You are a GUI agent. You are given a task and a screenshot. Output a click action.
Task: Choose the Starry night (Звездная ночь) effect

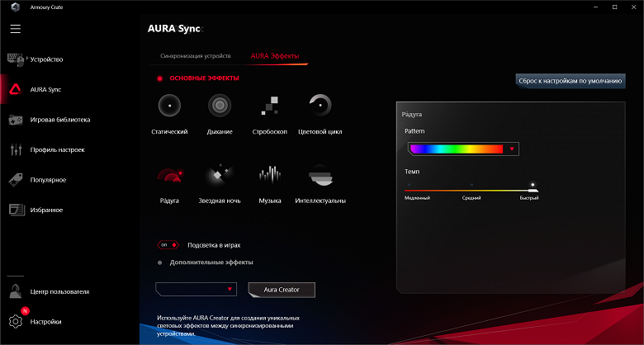(x=220, y=175)
